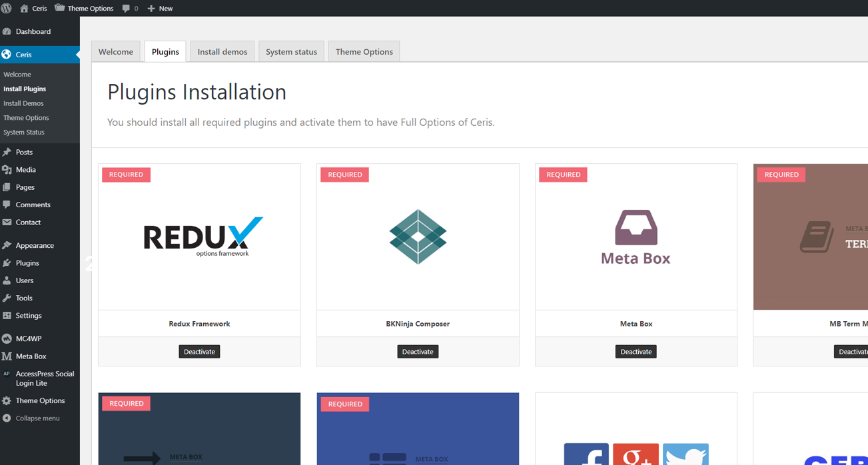The image size is (868, 465).
Task: Open Install Plugins submenu item
Action: coord(25,89)
